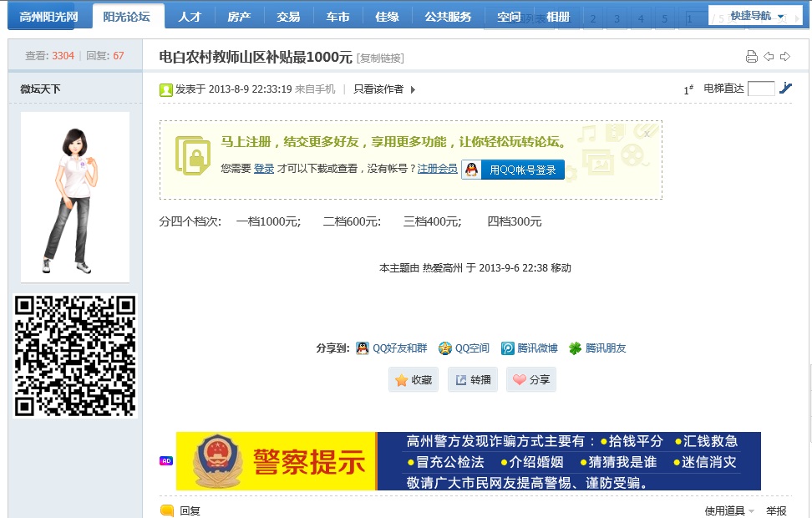Go to previous thread via left arrow
Viewport: 812px width, 518px height.
(769, 57)
